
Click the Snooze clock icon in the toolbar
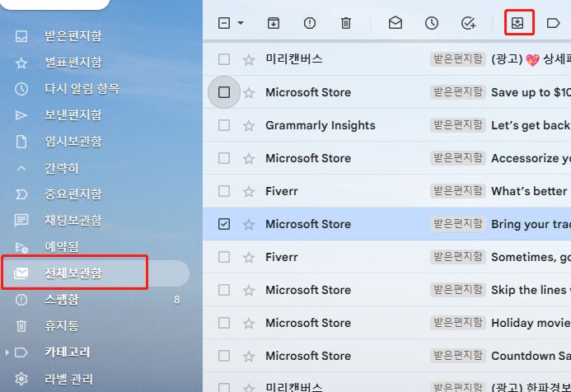pos(432,23)
